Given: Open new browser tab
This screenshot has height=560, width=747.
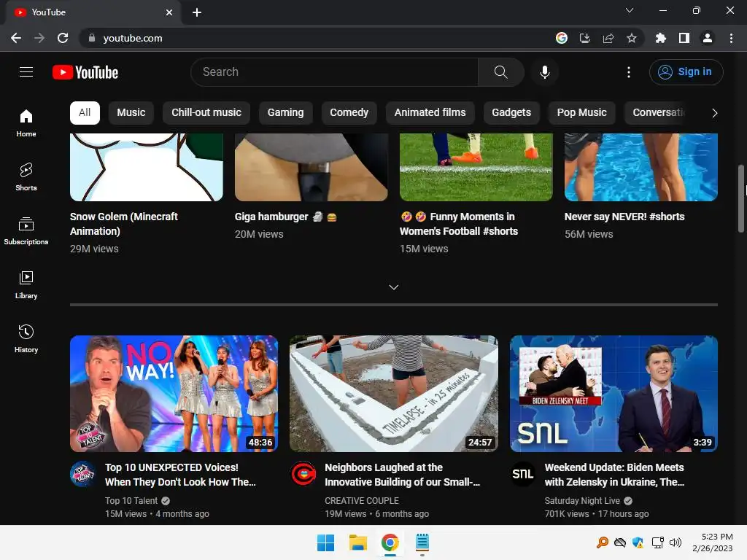Looking at the screenshot, I should click(x=197, y=12).
